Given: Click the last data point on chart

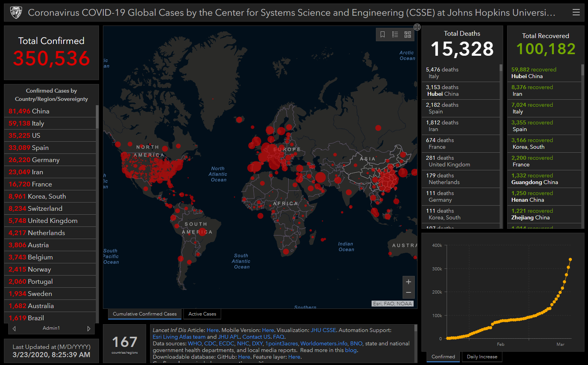Looking at the screenshot, I should click(570, 259).
